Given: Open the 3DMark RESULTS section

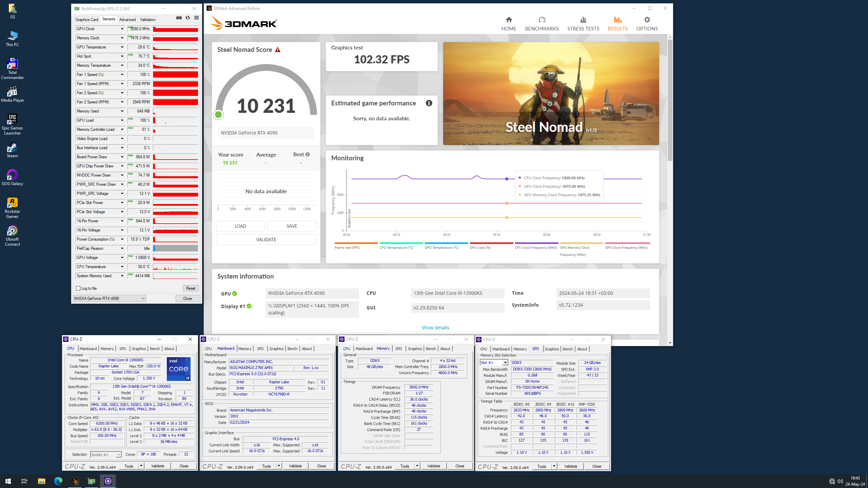Looking at the screenshot, I should point(617,24).
